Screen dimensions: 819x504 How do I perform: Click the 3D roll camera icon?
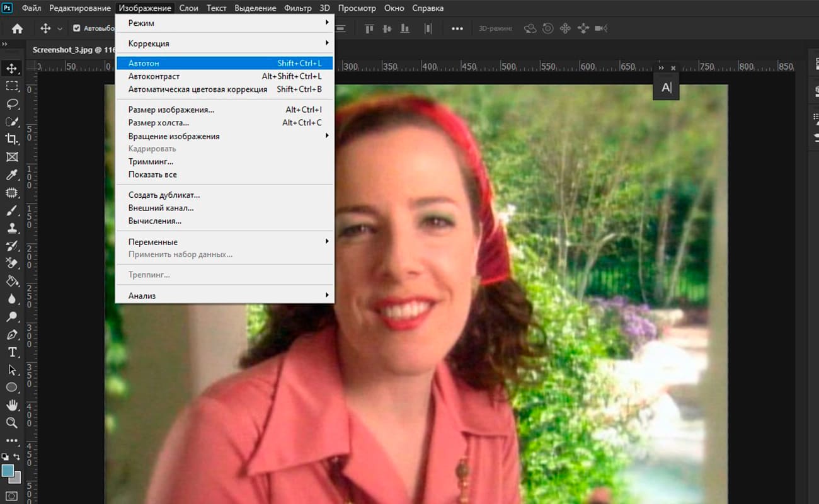(548, 28)
